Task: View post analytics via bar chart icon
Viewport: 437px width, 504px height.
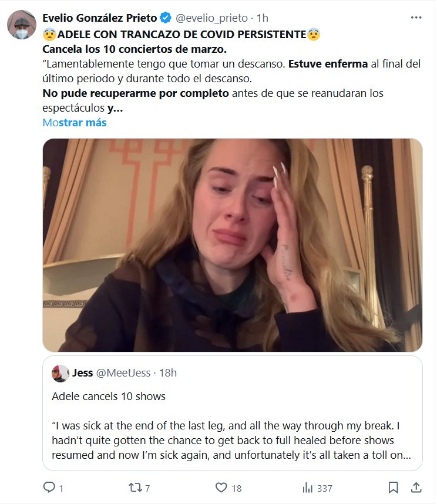Action: click(x=307, y=488)
